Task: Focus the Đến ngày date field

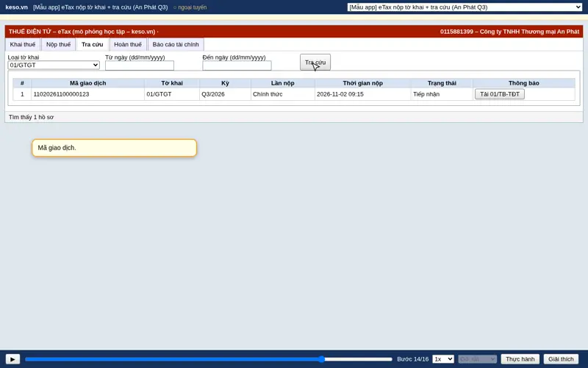Action: click(237, 66)
